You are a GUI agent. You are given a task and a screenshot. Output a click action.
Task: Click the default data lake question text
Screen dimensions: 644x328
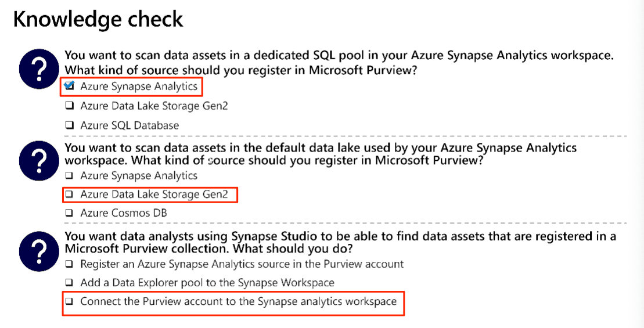(321, 153)
